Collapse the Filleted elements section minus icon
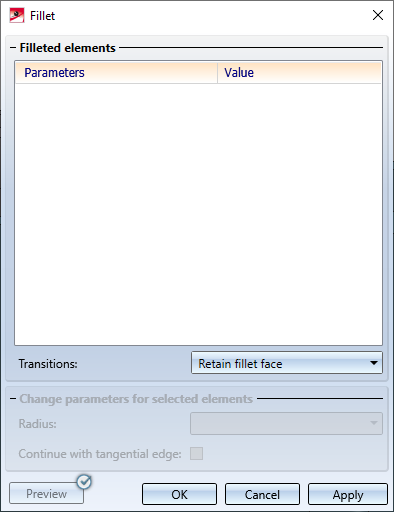394x512 pixels. tap(13, 48)
